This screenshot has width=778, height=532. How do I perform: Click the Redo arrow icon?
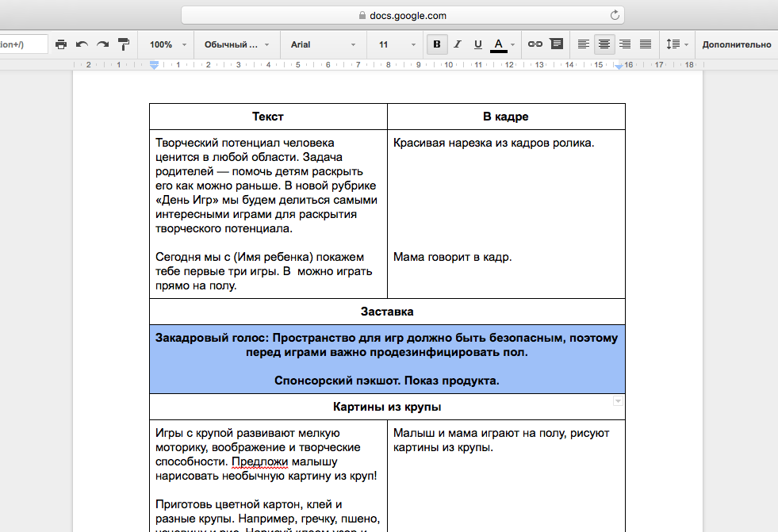(102, 44)
